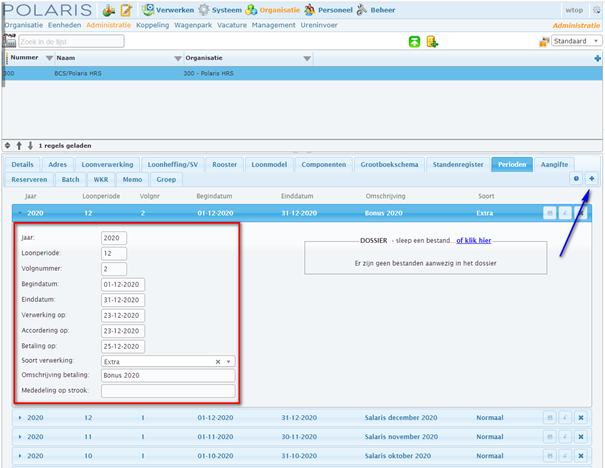Go to the Management submenu
This screenshot has width=605, height=468.
click(x=274, y=25)
